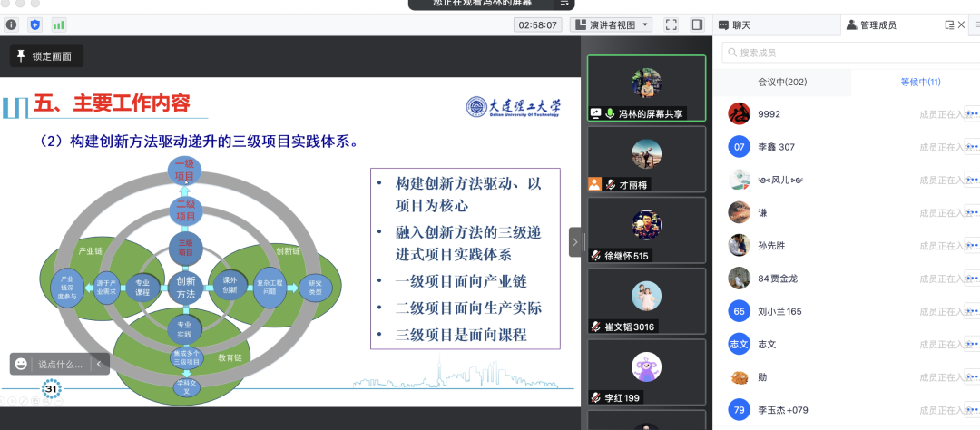Open the 演讲者视图 layout dropdown

[611, 25]
